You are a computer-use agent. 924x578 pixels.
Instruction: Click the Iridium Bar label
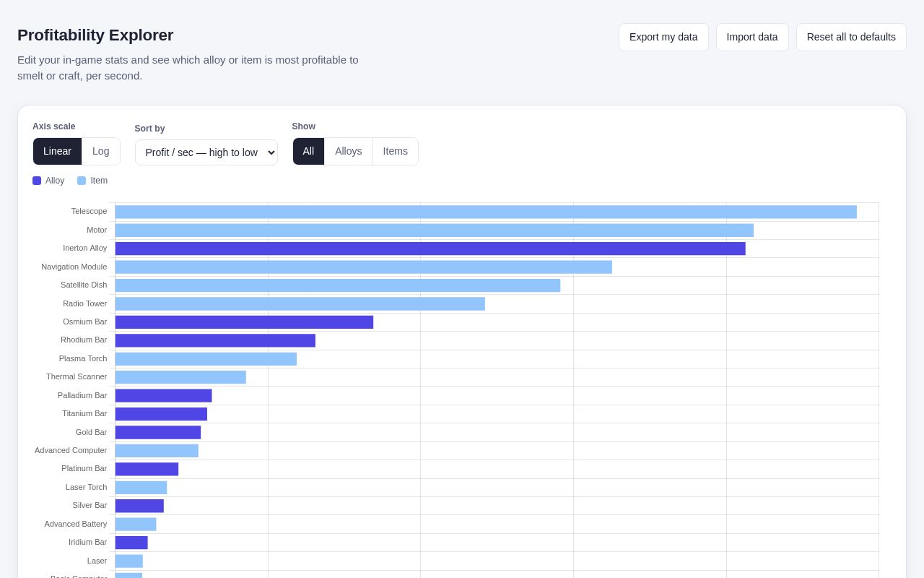(87, 542)
